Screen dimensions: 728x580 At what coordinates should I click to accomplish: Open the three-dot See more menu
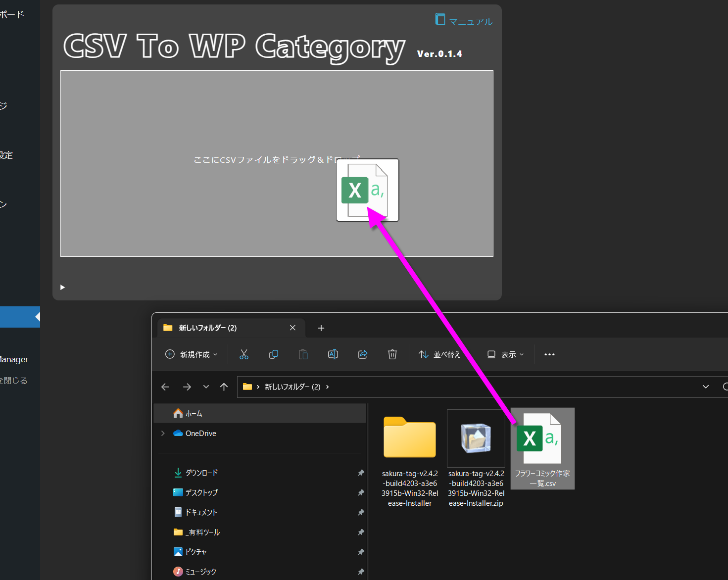pyautogui.click(x=549, y=354)
